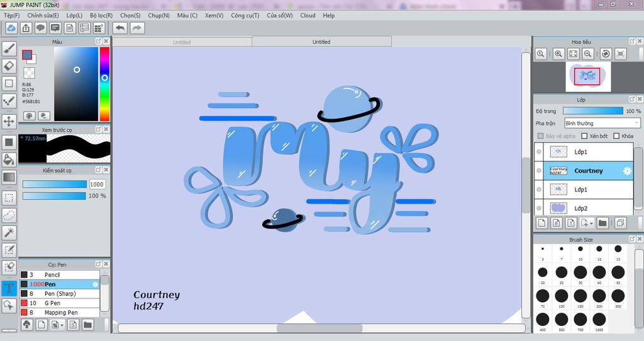Open settings gear of Courtney layer
The width and height of the screenshot is (644, 341).
(x=627, y=171)
